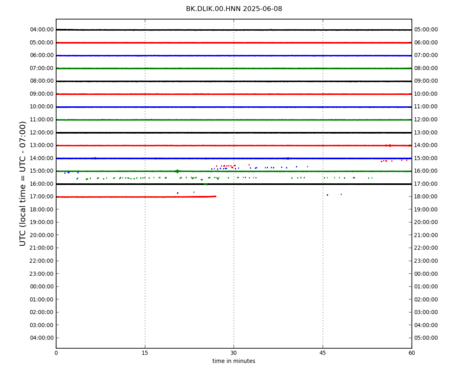Click the partial red 17:00:00 trace

tap(136, 197)
